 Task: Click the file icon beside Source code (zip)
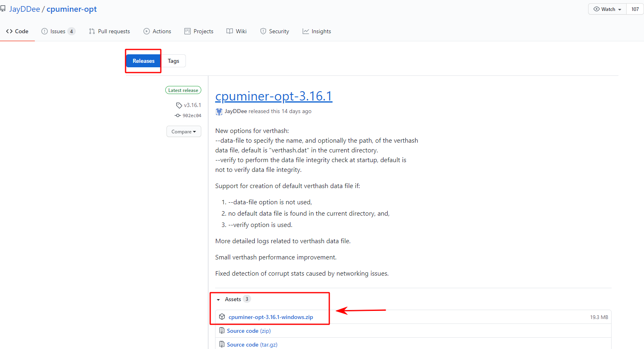222,331
